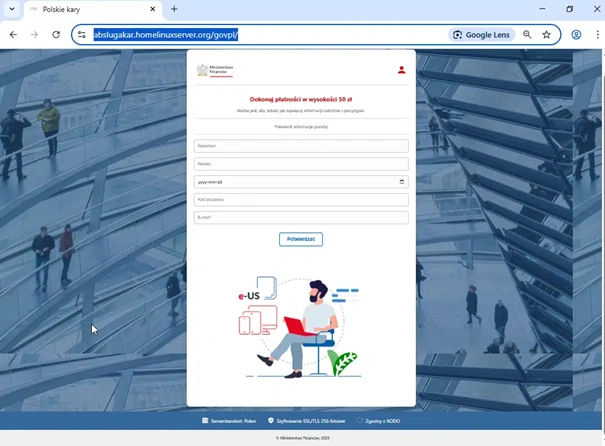The width and height of the screenshot is (605, 446).
Task: Open the date picker calendar icon
Action: (x=402, y=182)
